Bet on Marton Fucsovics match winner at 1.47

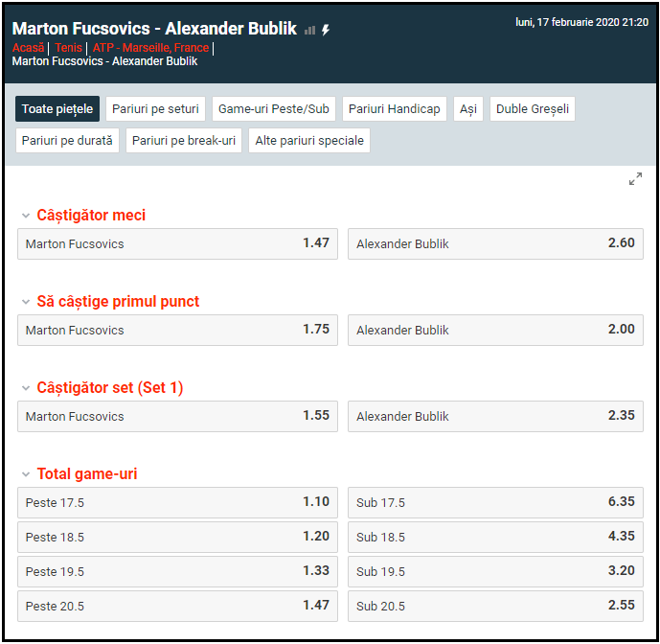[177, 243]
